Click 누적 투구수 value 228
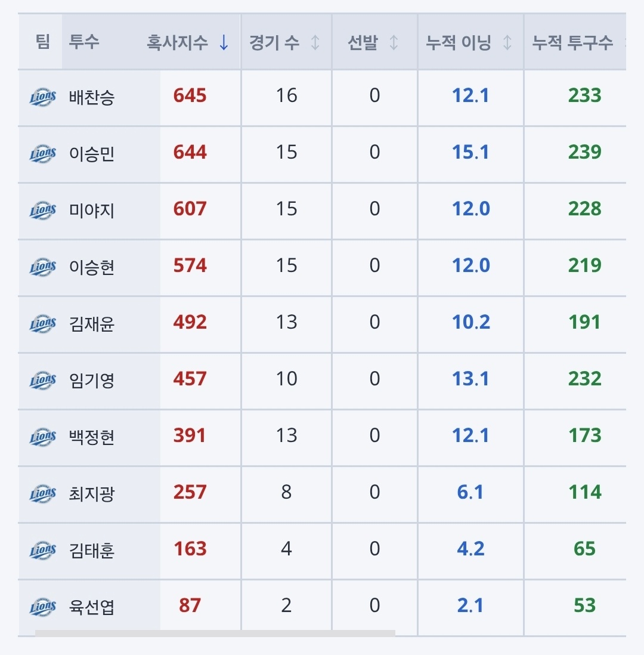The width and height of the screenshot is (644, 655). click(x=585, y=208)
